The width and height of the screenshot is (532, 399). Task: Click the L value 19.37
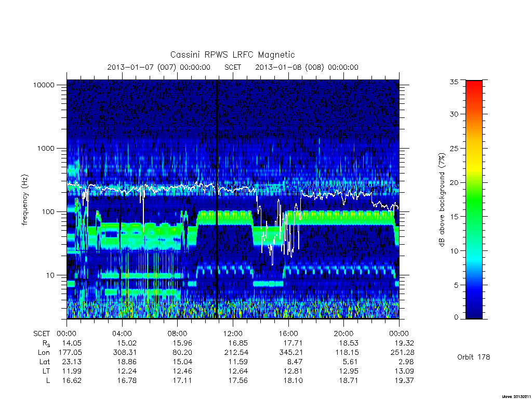tap(404, 381)
